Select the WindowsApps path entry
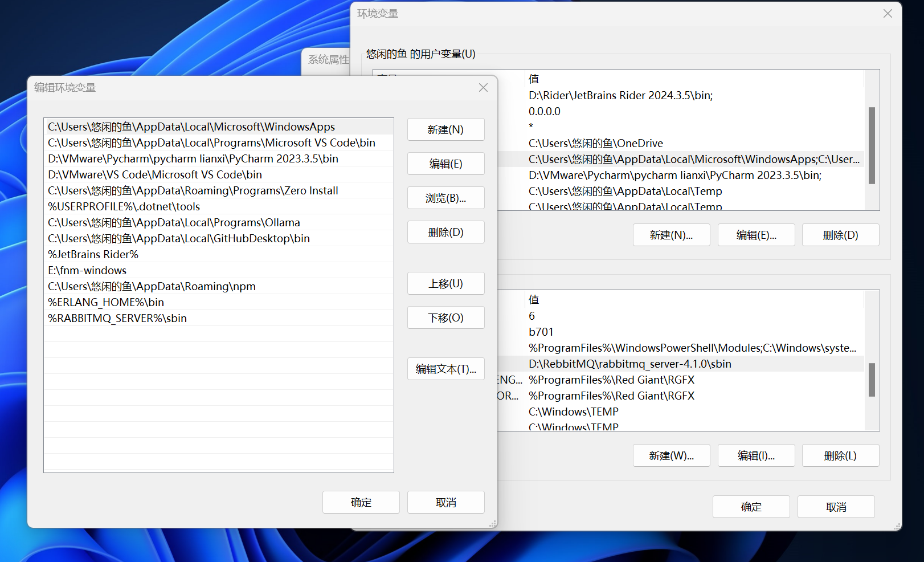924x562 pixels. (x=219, y=127)
